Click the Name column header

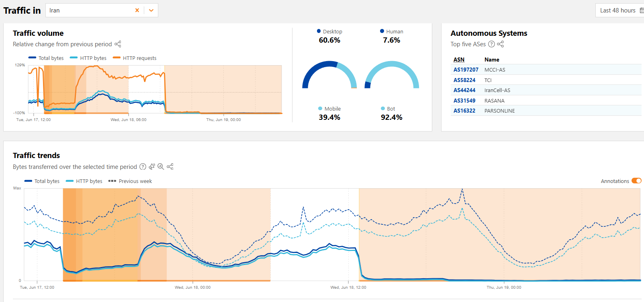492,60
